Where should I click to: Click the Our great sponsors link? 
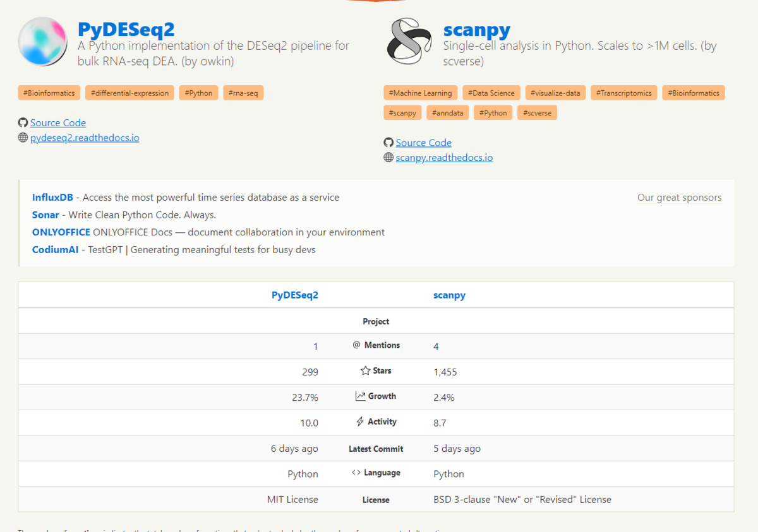pyautogui.click(x=679, y=198)
